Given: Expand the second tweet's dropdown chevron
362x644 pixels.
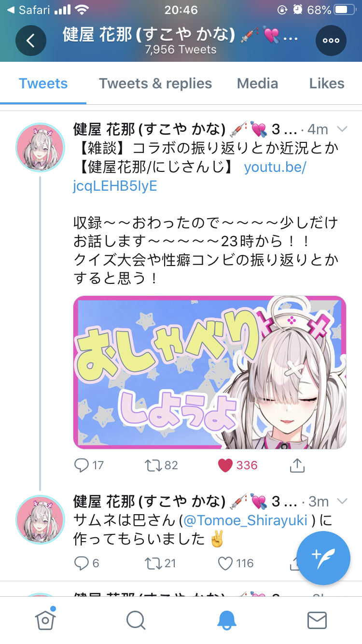Looking at the screenshot, I should point(342,501).
